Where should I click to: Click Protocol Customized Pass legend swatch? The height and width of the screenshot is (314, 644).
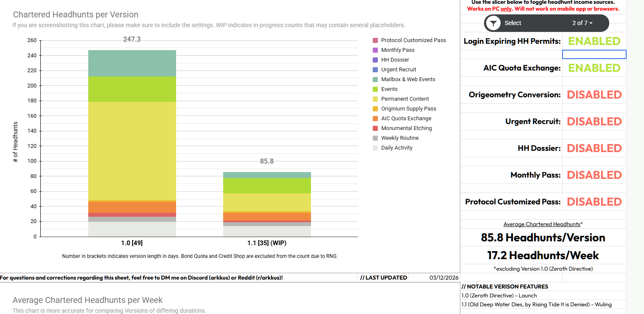[x=375, y=40]
